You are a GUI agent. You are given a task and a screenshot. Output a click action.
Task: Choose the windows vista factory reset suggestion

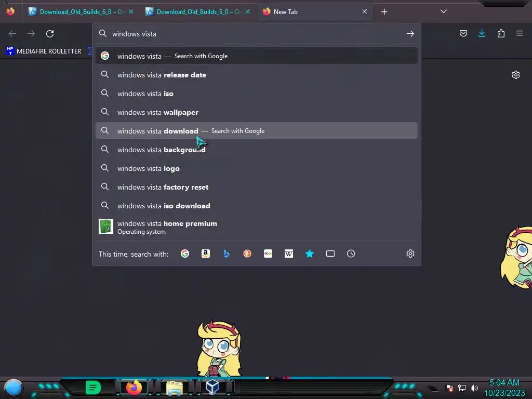(257, 187)
